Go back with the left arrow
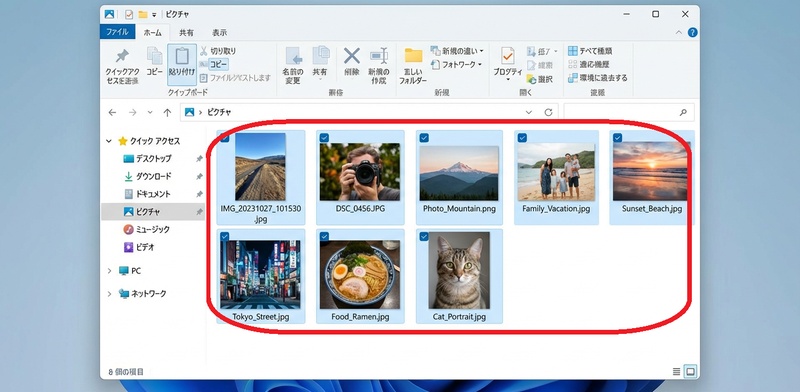800x392 pixels. coord(112,112)
